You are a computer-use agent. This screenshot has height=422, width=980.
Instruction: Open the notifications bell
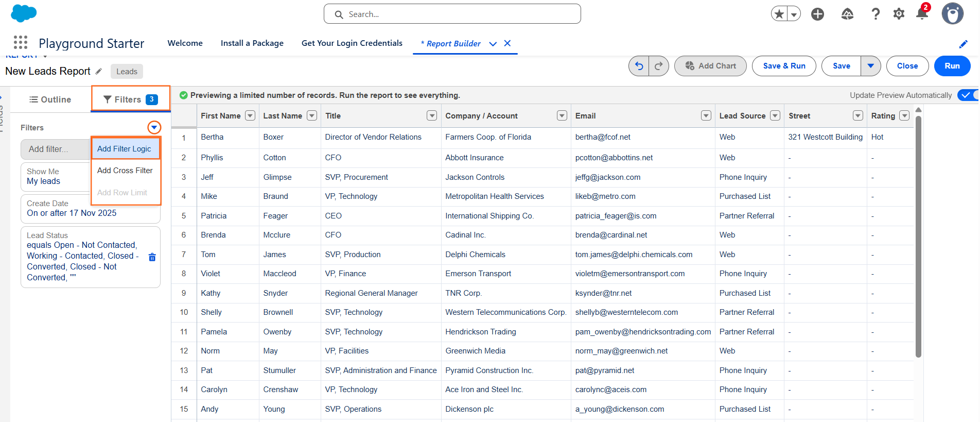pos(922,14)
